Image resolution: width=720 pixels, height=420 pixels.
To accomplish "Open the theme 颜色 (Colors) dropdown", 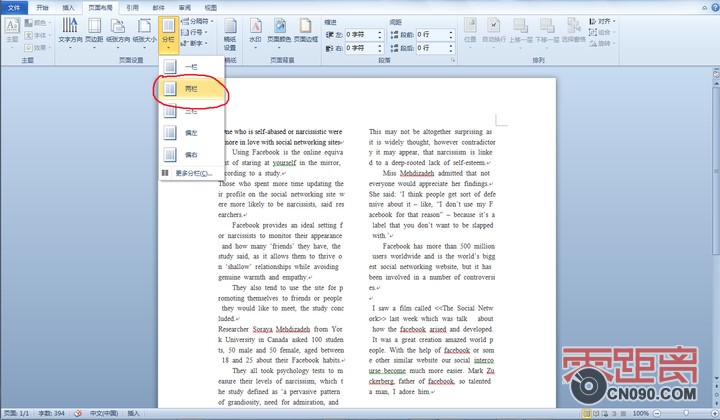I will pyautogui.click(x=38, y=22).
